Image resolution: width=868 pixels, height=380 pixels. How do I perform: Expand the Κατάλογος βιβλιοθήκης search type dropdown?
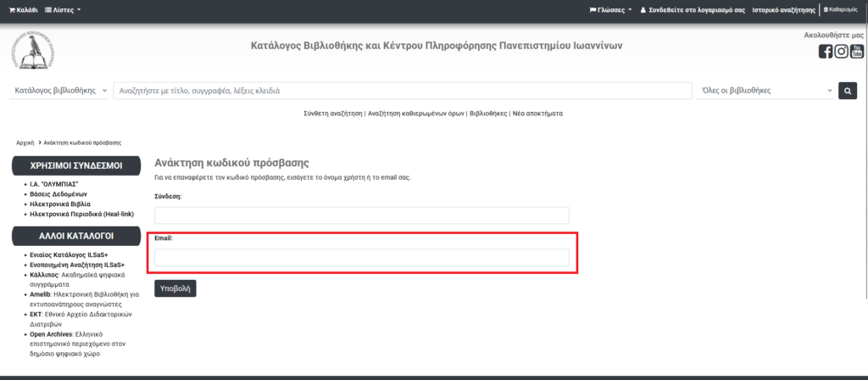tap(60, 91)
